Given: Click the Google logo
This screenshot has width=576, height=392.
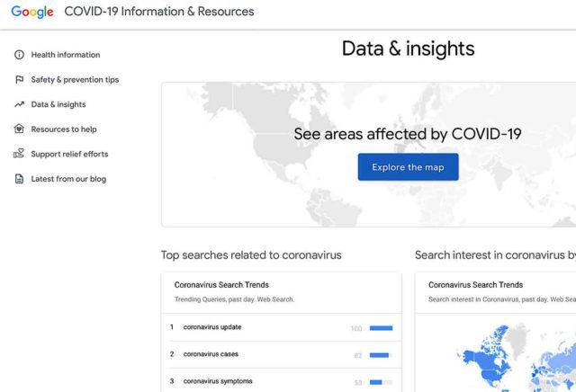Looking at the screenshot, I should [x=32, y=12].
